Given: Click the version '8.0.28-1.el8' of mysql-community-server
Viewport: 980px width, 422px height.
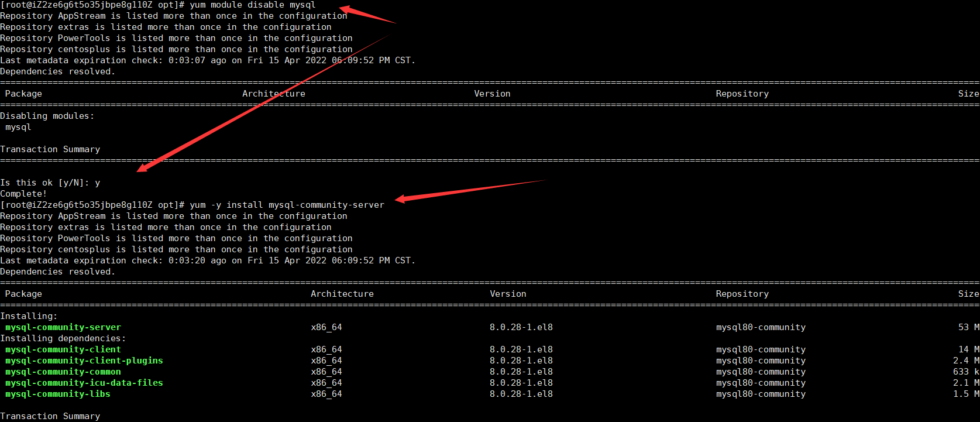Looking at the screenshot, I should pyautogui.click(x=521, y=327).
